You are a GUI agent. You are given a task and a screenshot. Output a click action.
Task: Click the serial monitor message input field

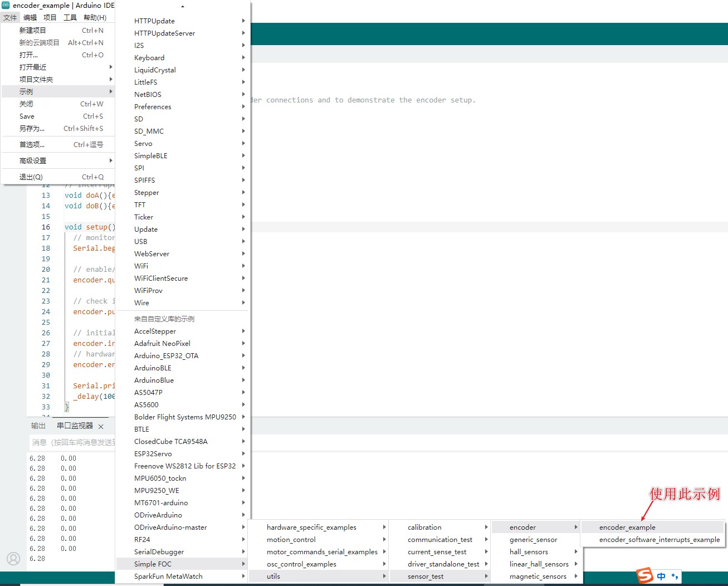click(x=72, y=442)
